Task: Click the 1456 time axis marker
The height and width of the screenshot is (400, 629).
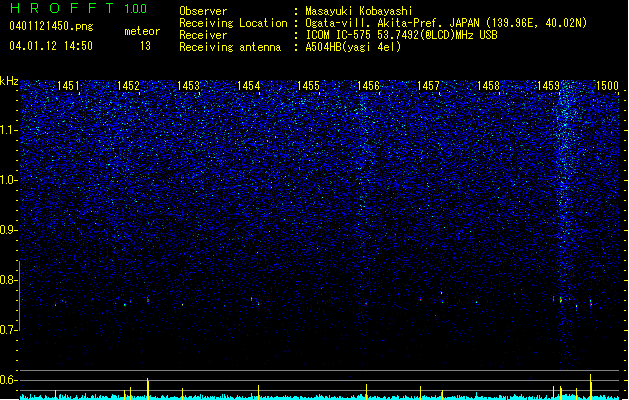Action: click(x=368, y=86)
